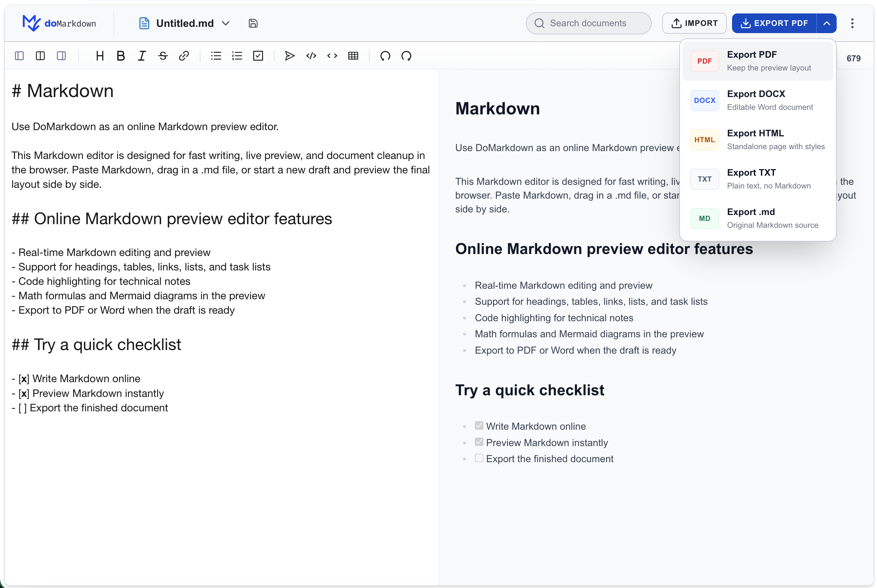Click '- [x] Write Markdown online' editor line

pyautogui.click(x=76, y=379)
